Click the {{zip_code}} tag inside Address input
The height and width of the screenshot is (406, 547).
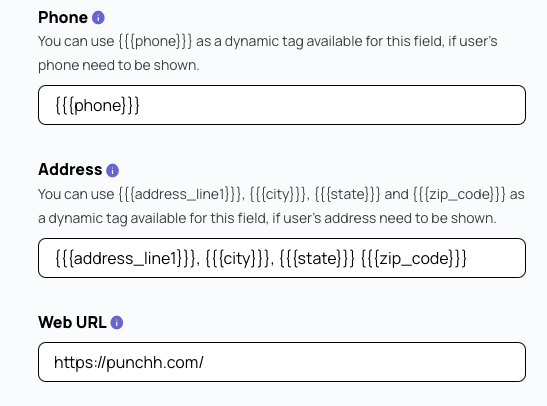tap(414, 259)
